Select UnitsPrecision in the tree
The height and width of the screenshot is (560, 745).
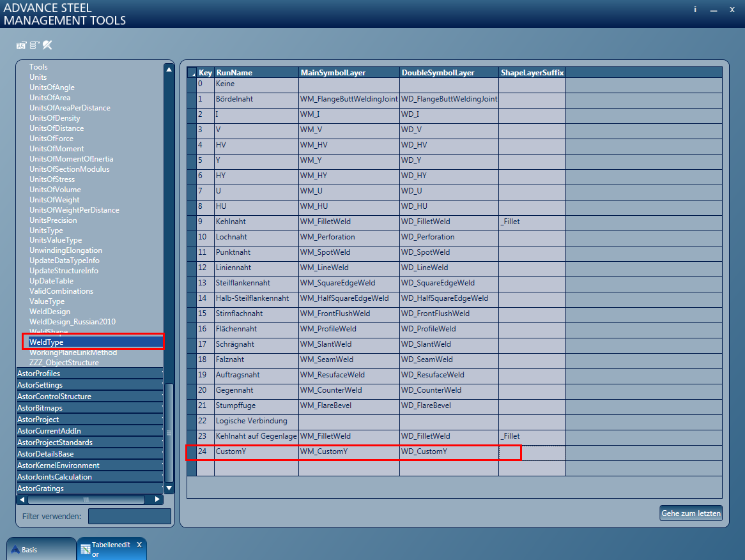[x=53, y=220]
